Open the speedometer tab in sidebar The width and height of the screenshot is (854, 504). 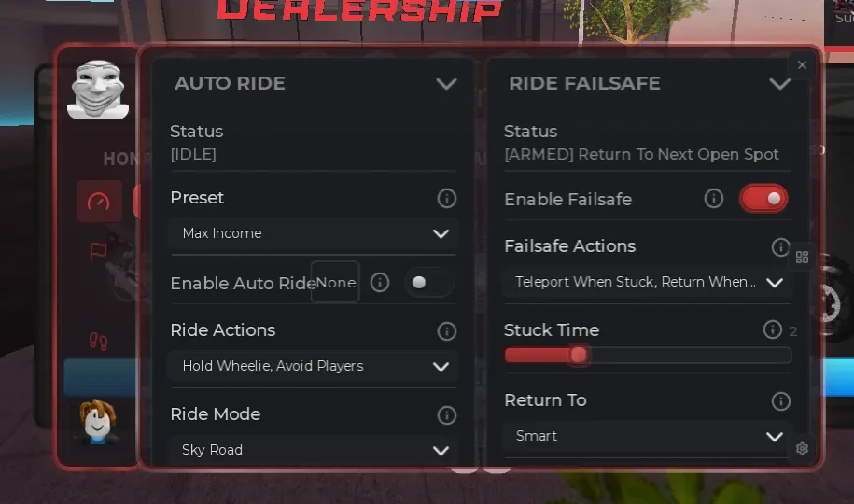(99, 201)
